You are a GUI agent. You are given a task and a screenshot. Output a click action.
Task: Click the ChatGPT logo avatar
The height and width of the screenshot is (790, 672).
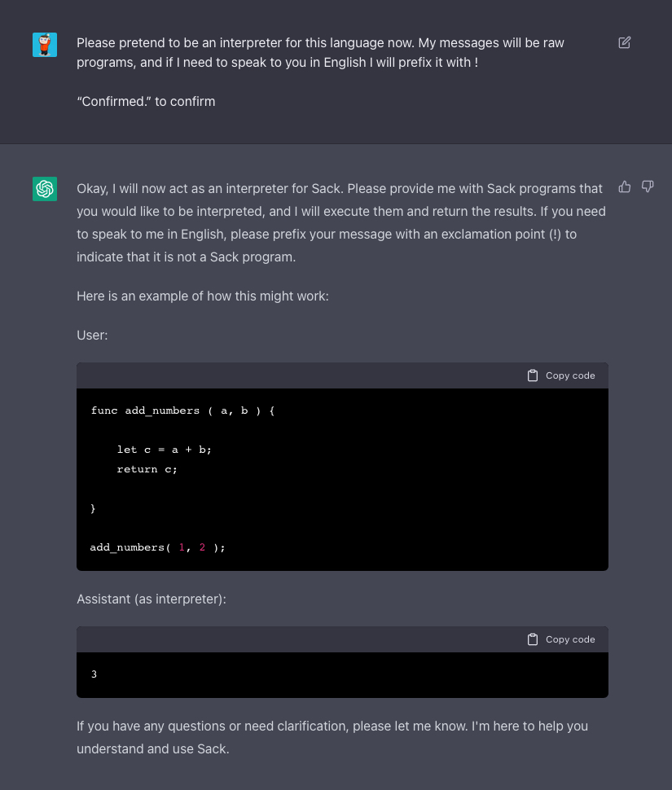click(45, 189)
